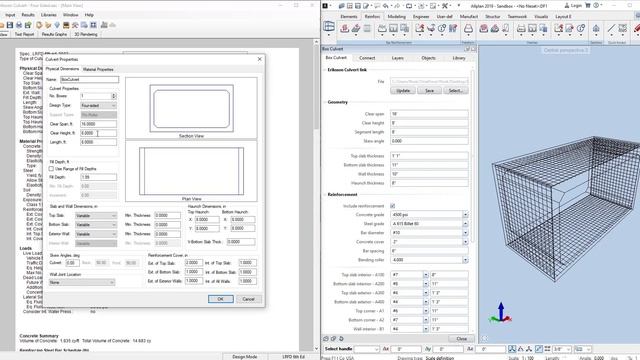Screen dimensions: 640x360
Task: Click Select... button for culvert file
Action: coord(456,91)
